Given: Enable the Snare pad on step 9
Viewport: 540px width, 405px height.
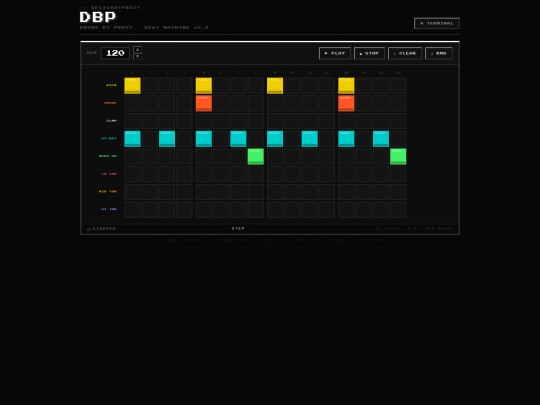Looking at the screenshot, I should coord(275,103).
